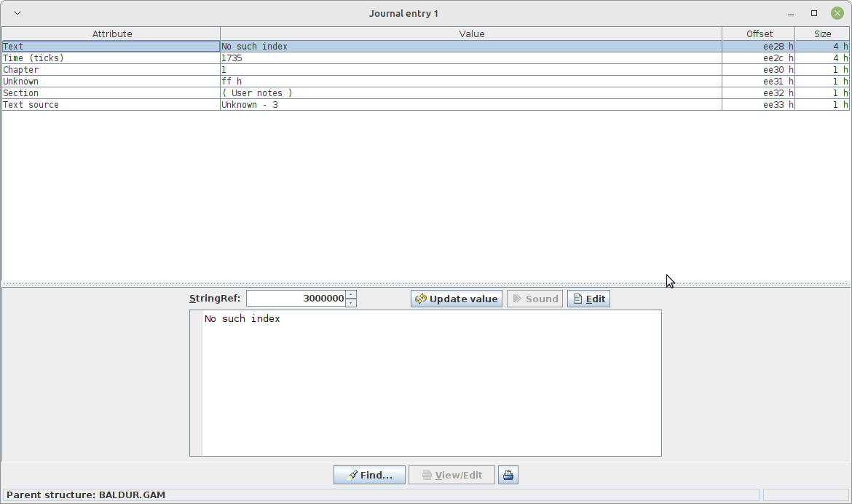Focus the StringRef number field
The width and height of the screenshot is (852, 504).
click(296, 299)
